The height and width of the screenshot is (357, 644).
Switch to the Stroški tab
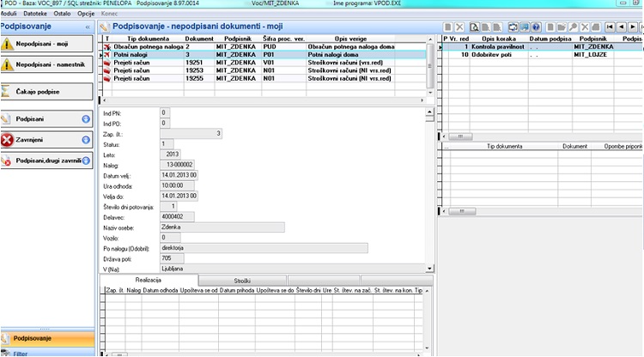pos(242,281)
